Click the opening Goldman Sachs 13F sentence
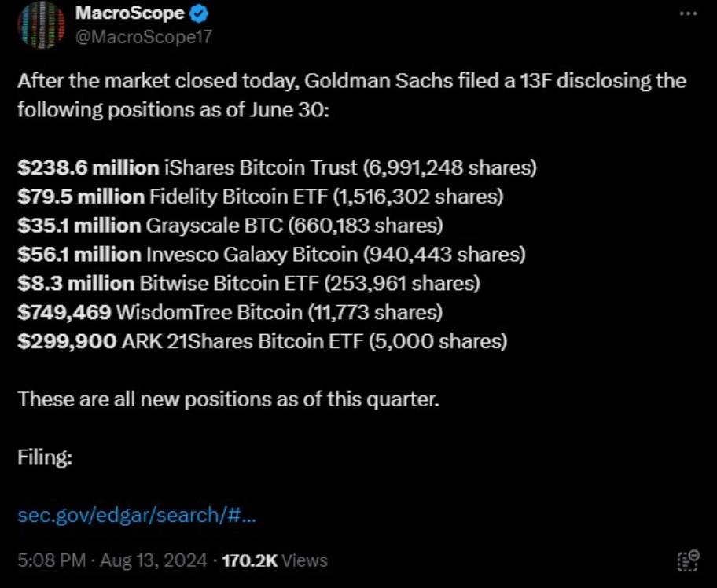717x588 pixels. [x=352, y=95]
